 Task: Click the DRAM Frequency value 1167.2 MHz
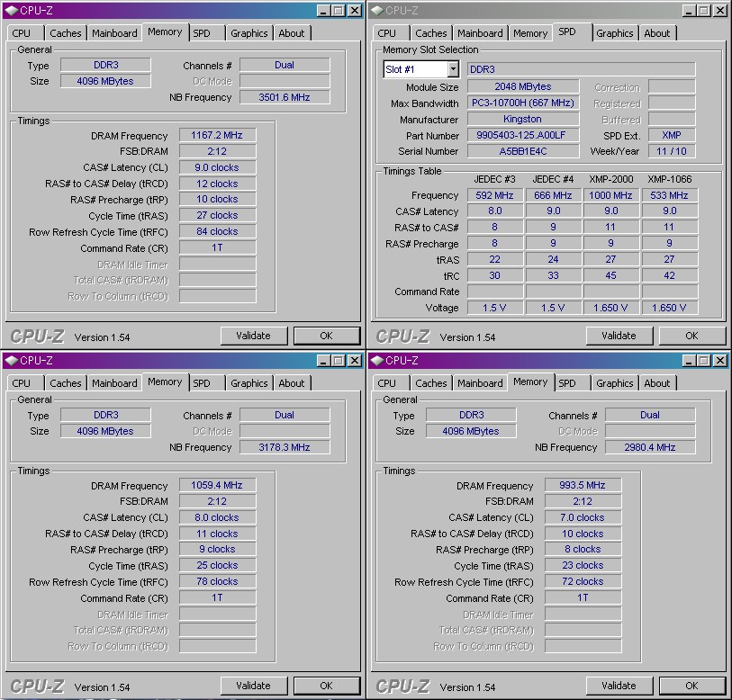click(x=217, y=135)
